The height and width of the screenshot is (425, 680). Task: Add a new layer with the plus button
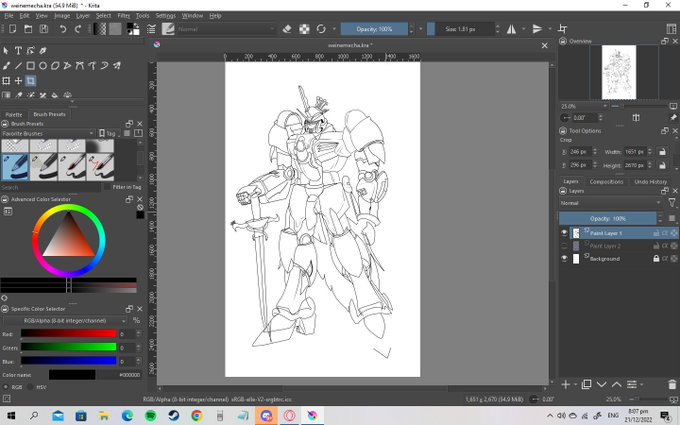pyautogui.click(x=565, y=384)
